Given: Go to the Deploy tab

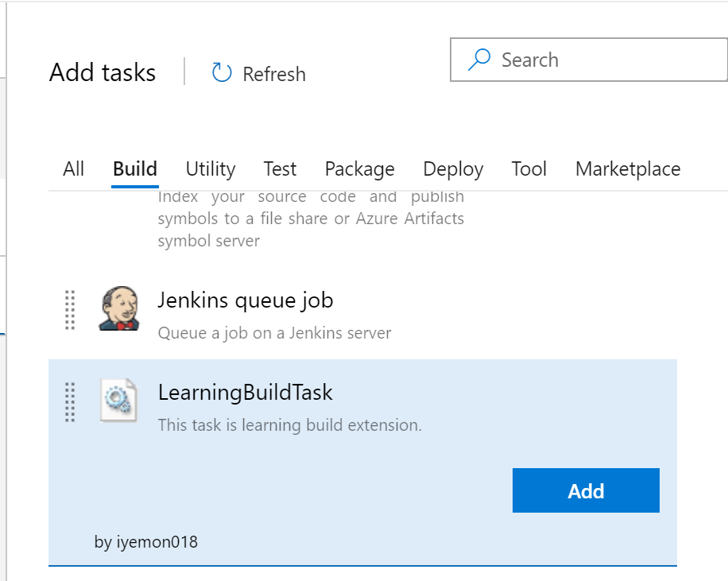Looking at the screenshot, I should click(453, 169).
